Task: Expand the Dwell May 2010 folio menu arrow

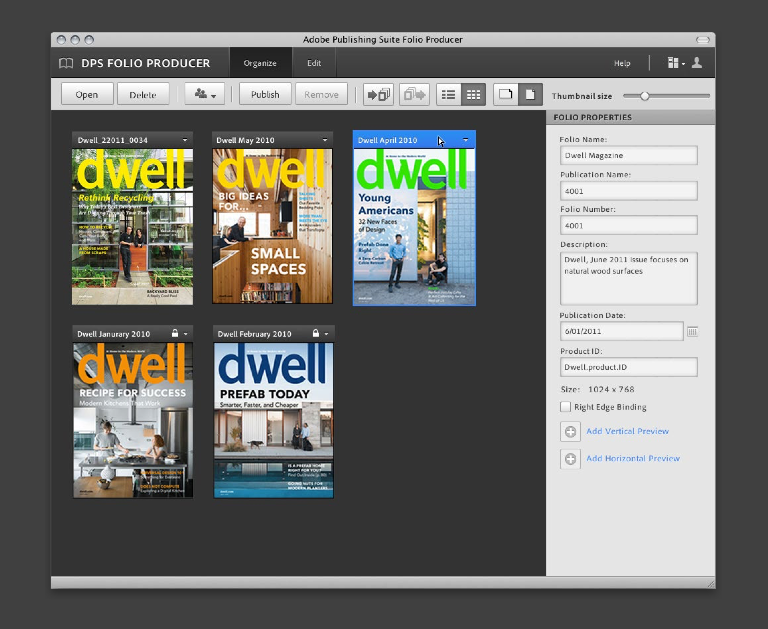Action: coord(325,140)
